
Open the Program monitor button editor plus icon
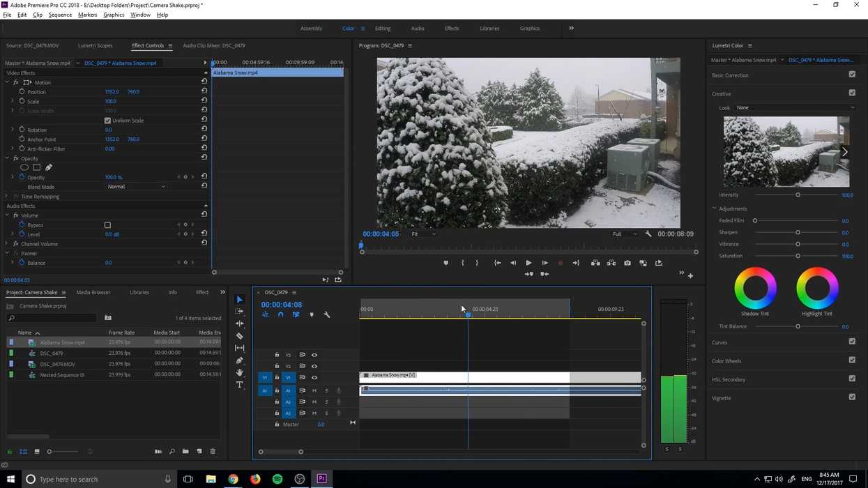[x=690, y=276]
